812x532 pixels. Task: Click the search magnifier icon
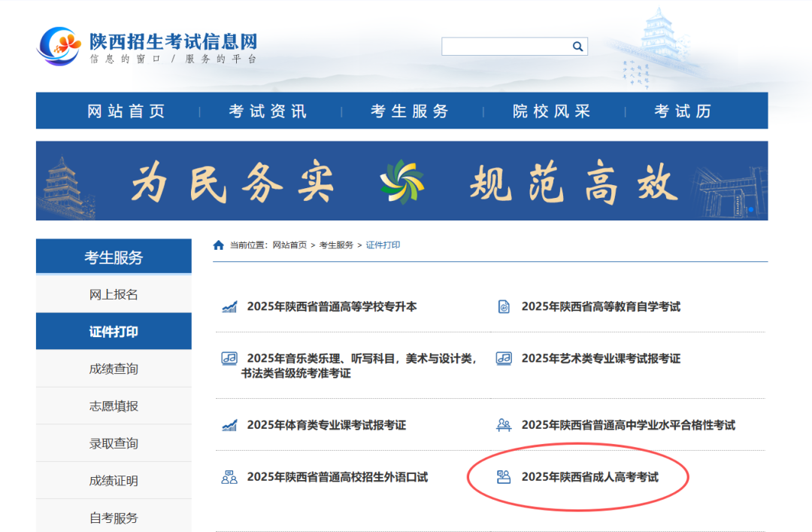(577, 46)
